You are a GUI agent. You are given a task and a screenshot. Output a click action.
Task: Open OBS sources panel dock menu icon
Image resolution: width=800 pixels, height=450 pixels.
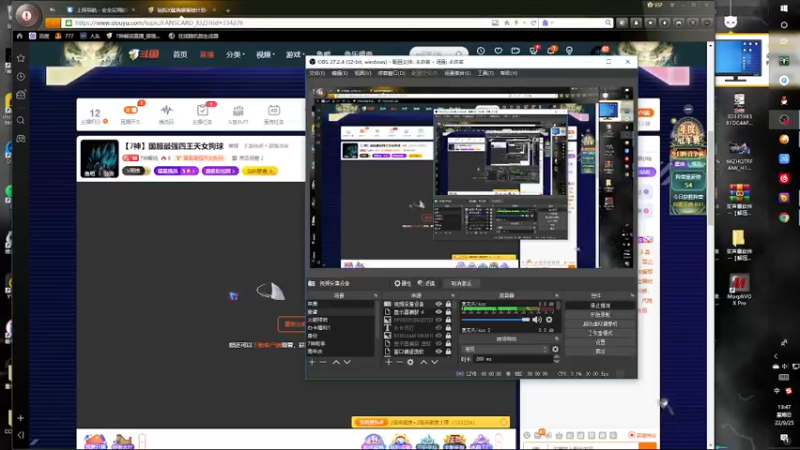pyautogui.click(x=453, y=295)
